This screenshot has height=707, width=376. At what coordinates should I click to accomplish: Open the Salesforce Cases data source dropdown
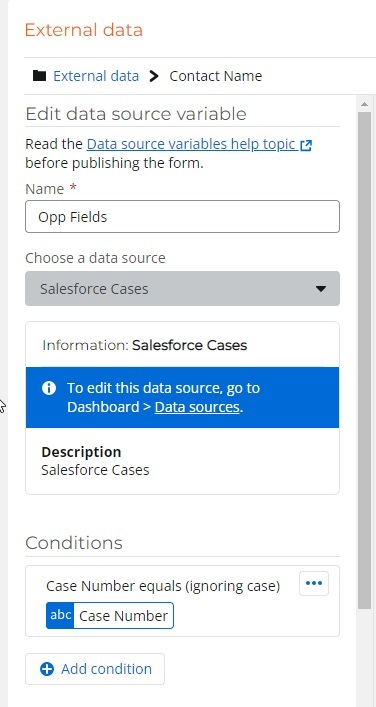click(182, 289)
